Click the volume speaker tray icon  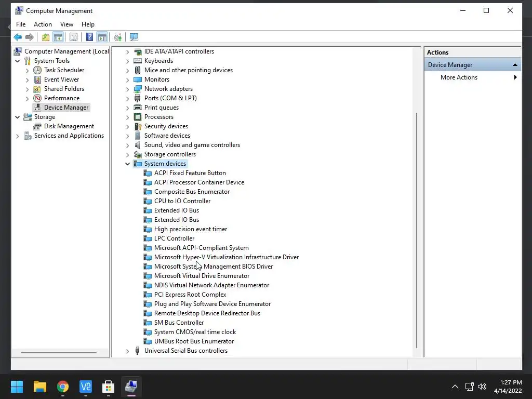click(482, 387)
